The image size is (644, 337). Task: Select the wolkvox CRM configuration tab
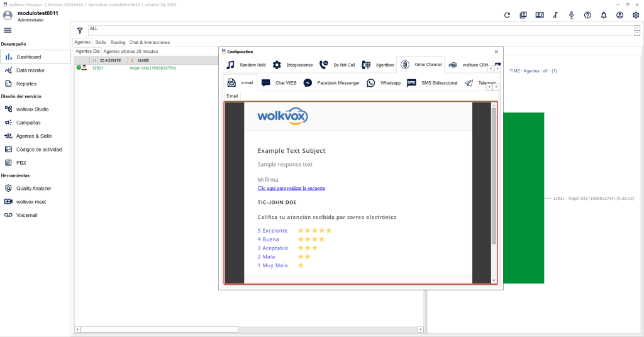pos(468,65)
